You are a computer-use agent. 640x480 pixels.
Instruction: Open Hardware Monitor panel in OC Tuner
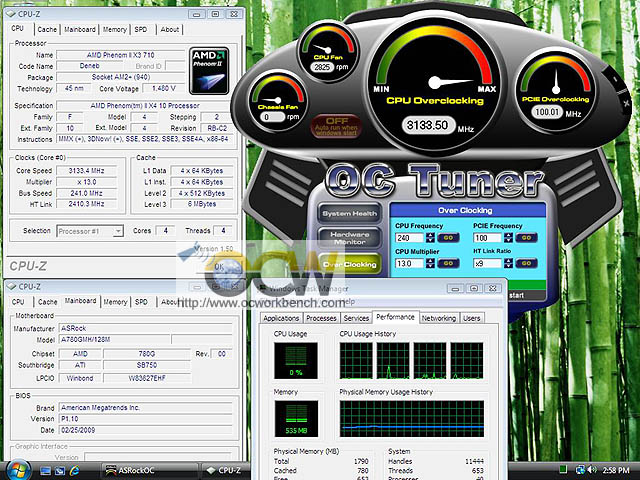350,238
